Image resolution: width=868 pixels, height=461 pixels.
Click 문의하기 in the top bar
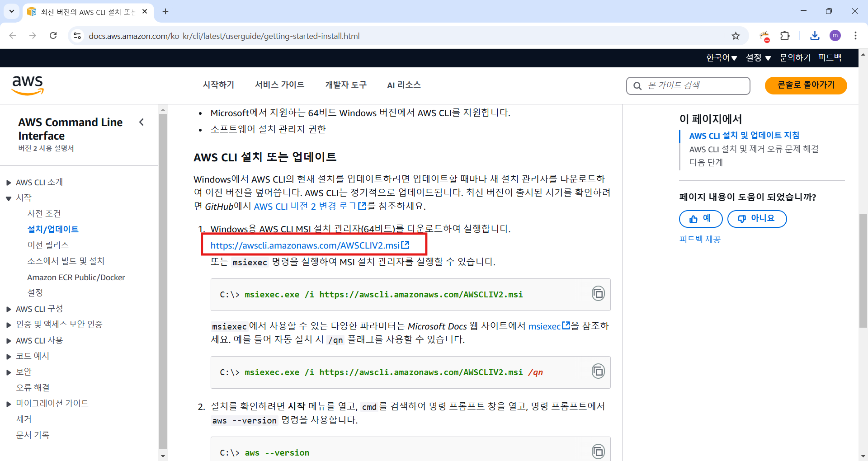pyautogui.click(x=795, y=58)
